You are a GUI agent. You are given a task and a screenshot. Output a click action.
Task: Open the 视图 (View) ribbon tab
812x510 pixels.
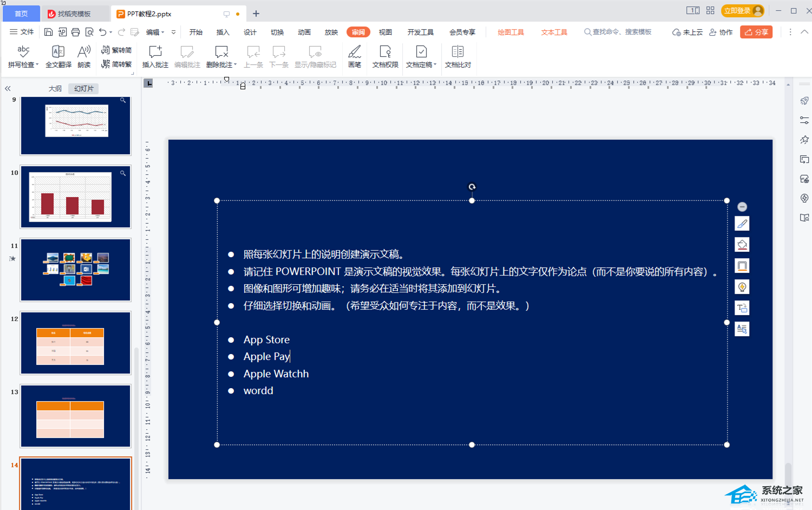click(385, 32)
